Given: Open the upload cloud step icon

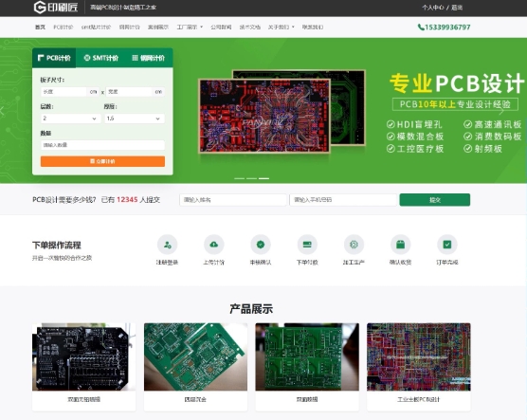Looking at the screenshot, I should click(214, 245).
